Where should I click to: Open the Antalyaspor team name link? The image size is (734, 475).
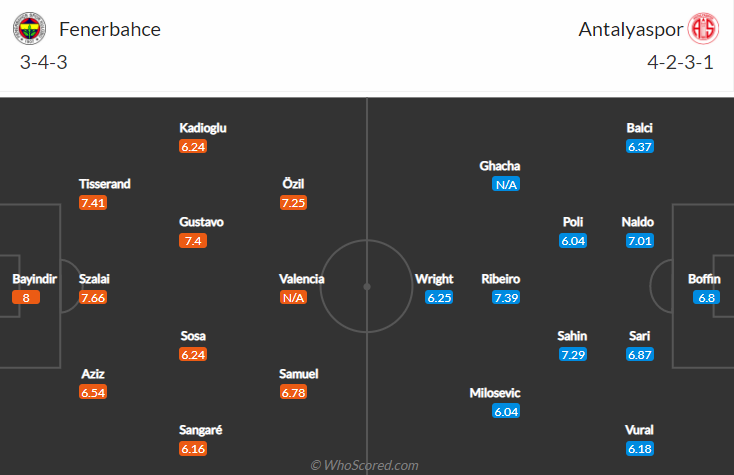628,29
